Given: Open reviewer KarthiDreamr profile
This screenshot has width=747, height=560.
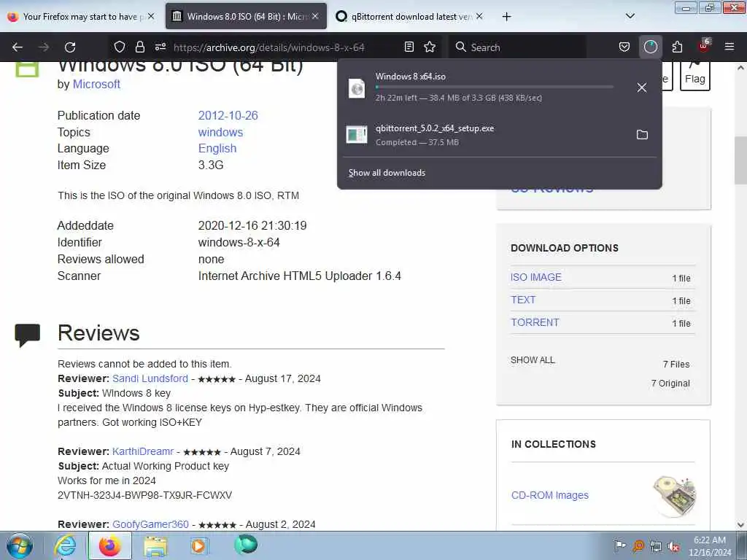Looking at the screenshot, I should coord(143,451).
